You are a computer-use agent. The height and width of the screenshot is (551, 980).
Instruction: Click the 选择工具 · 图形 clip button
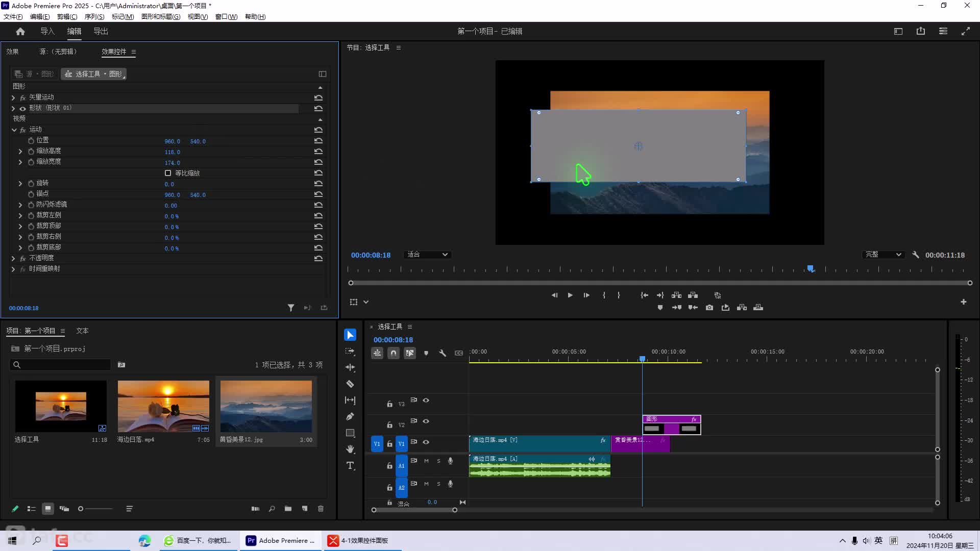tap(94, 74)
